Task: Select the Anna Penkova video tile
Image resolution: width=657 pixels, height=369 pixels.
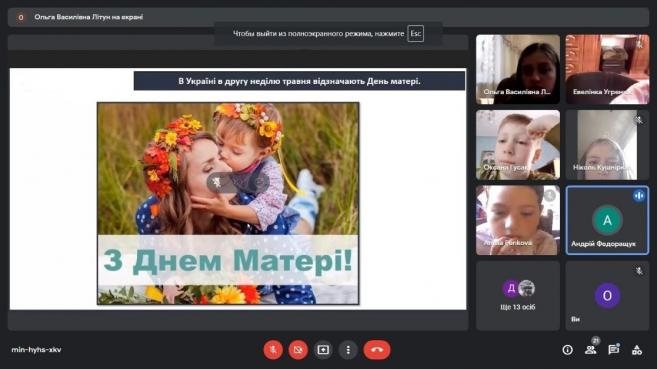Action: point(518,220)
